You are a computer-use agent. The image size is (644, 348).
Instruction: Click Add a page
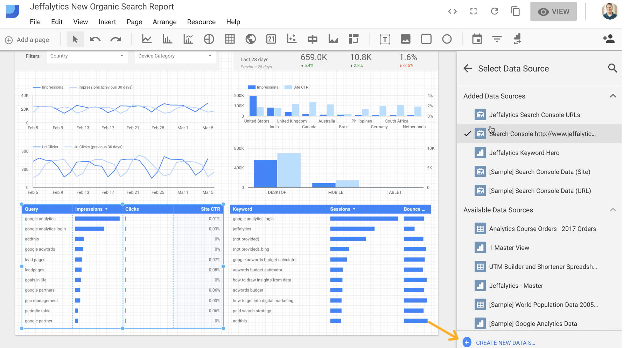click(27, 40)
